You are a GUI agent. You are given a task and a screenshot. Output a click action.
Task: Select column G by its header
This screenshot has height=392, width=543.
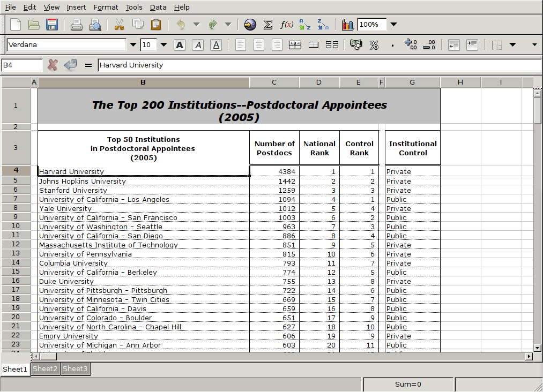[412, 82]
